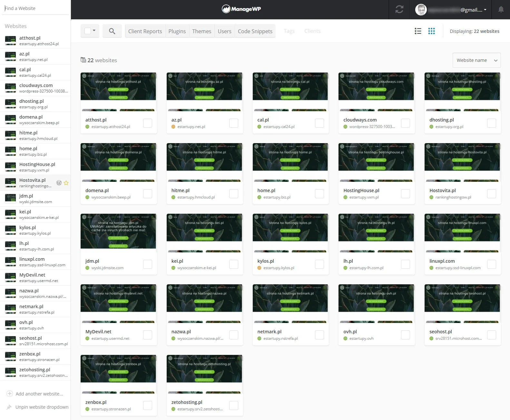Open the notifications bell

501,9
